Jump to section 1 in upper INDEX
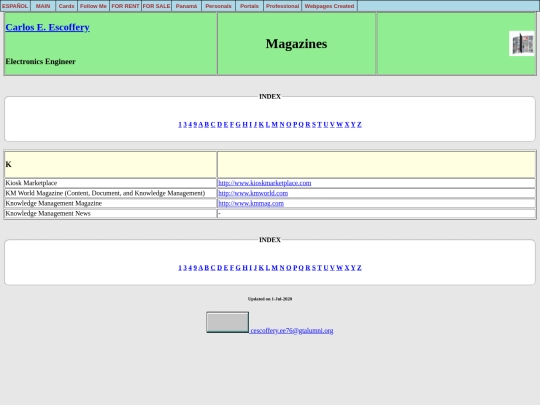The image size is (540, 405). [x=180, y=124]
